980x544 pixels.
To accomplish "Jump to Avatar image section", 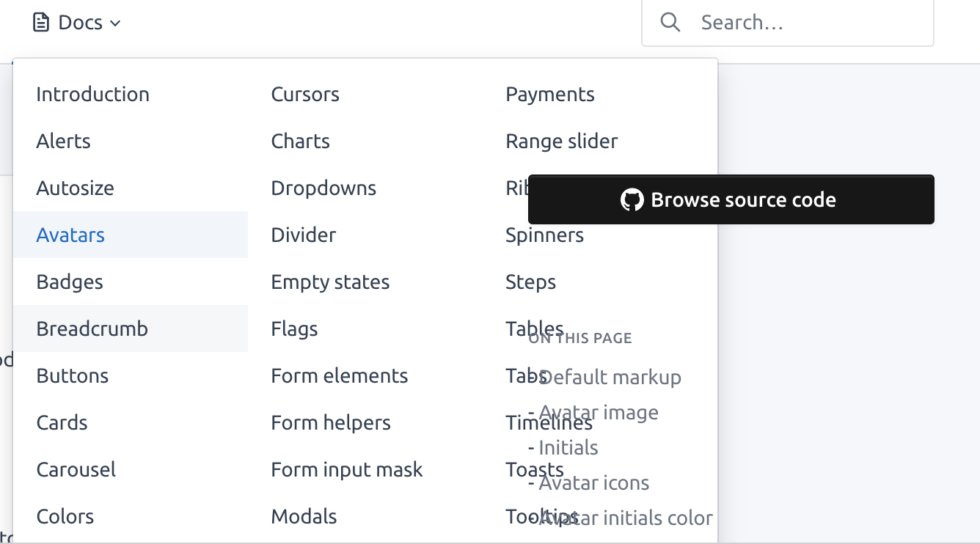I will 599,412.
